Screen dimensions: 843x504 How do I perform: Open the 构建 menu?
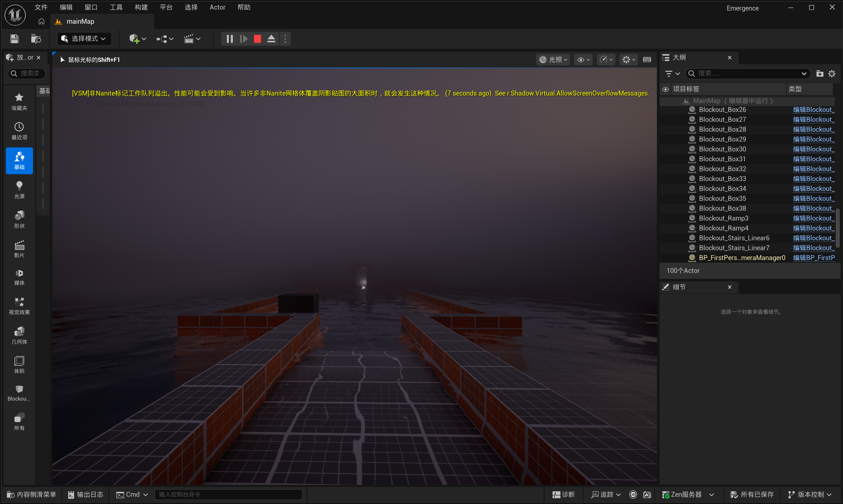(141, 7)
